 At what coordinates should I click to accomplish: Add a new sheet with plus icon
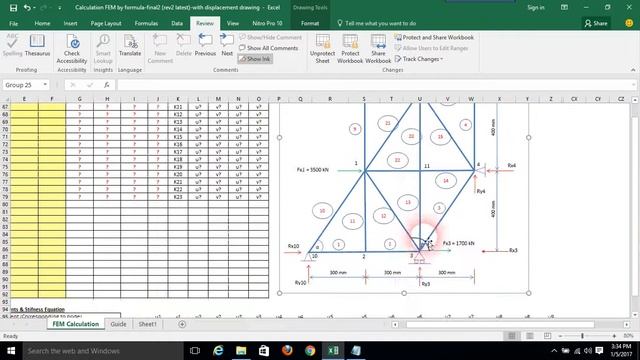pos(182,324)
